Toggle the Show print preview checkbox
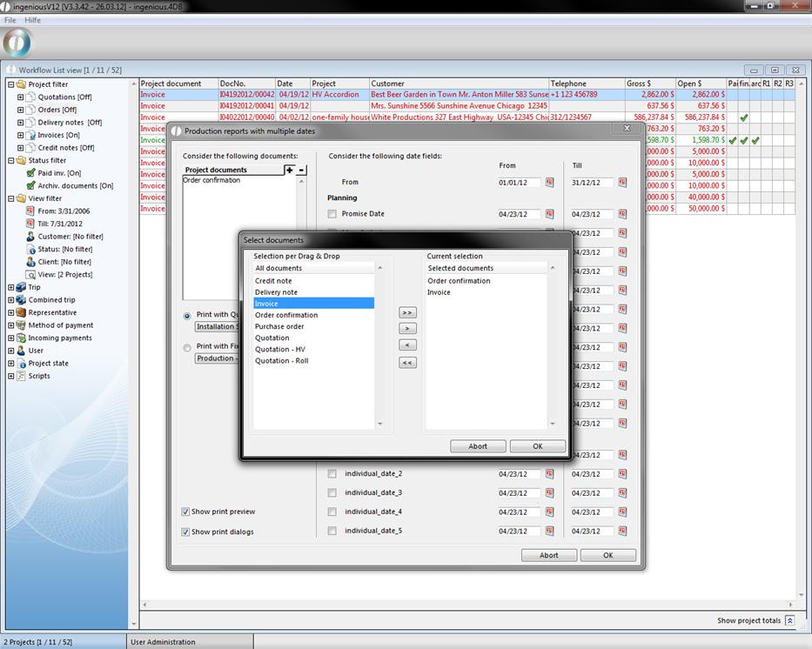This screenshot has width=812, height=649. point(185,512)
